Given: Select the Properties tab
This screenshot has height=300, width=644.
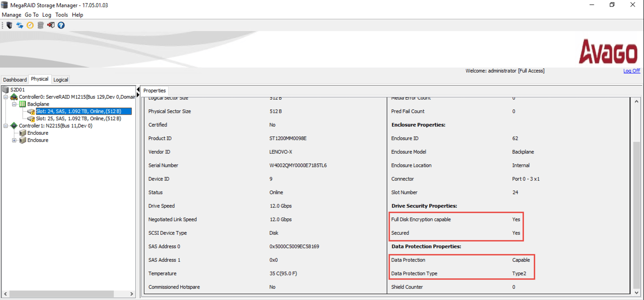Looking at the screenshot, I should pos(155,90).
